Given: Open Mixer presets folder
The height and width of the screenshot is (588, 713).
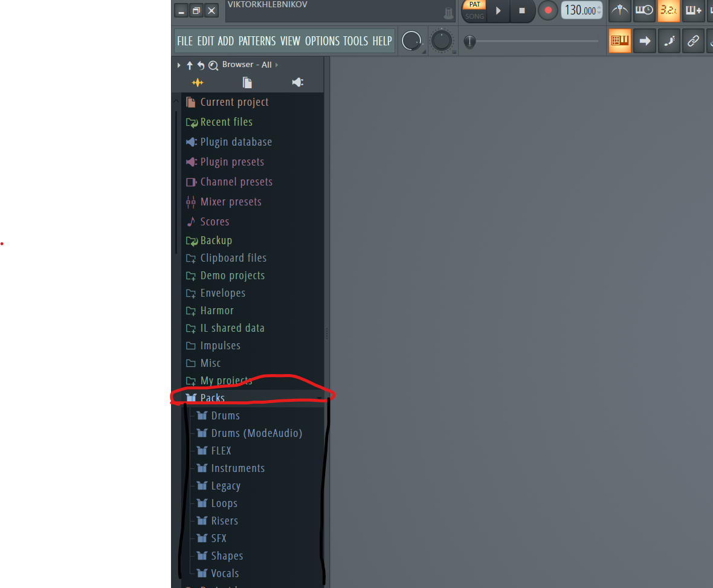Looking at the screenshot, I should (x=253, y=202).
